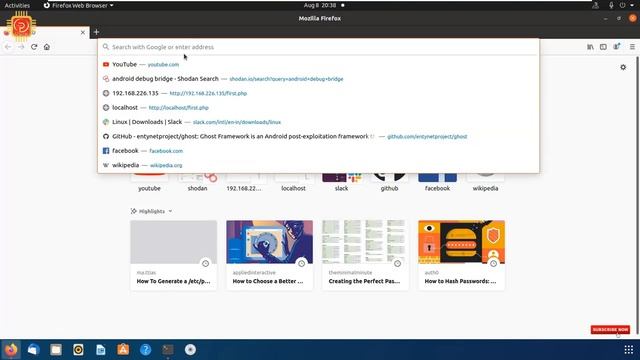This screenshot has width=640, height=360.
Task: Open the Firefox hamburger menu
Action: pyautogui.click(x=632, y=47)
